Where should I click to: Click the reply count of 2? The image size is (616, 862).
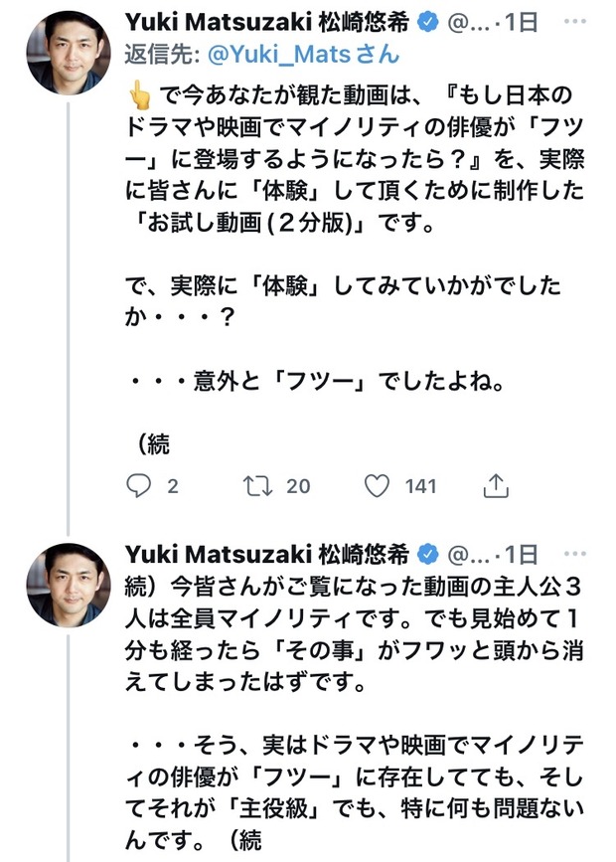pos(173,486)
